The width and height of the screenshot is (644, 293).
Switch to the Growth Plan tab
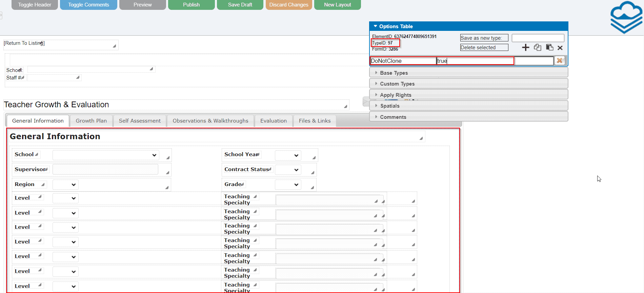[91, 121]
